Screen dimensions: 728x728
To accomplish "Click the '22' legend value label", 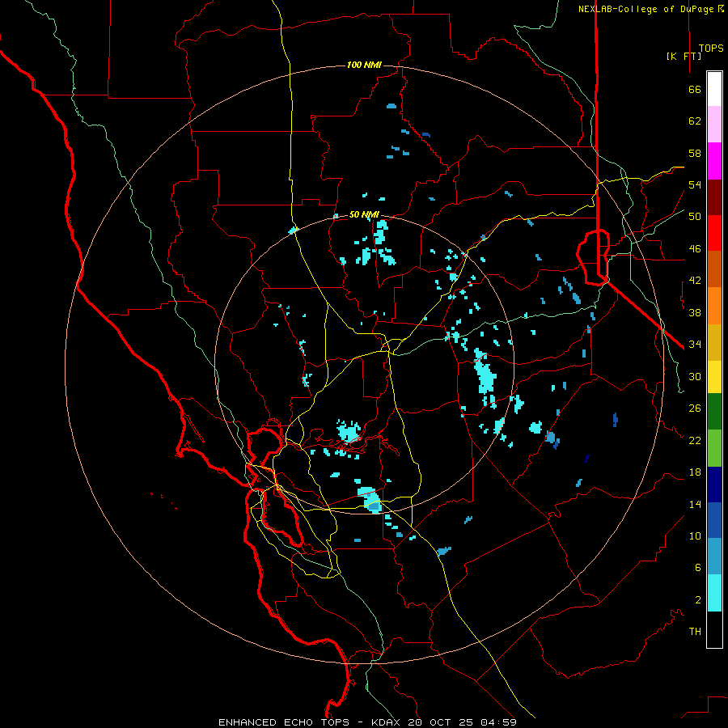I will [695, 441].
